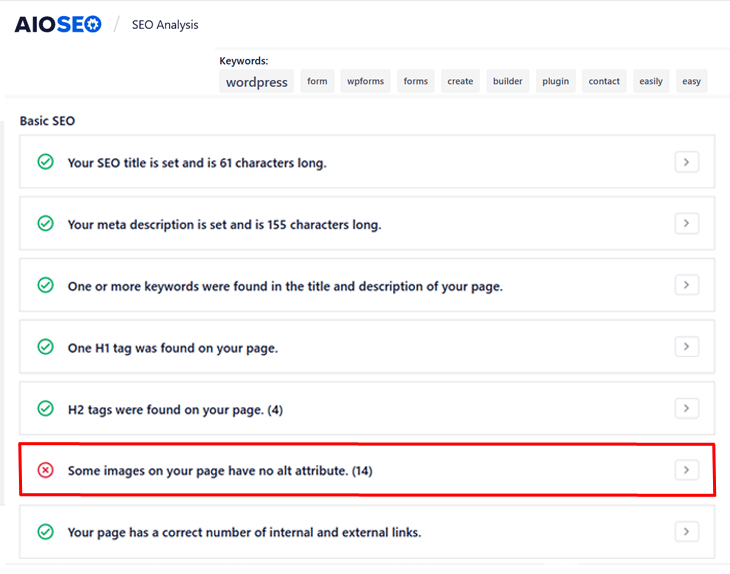Image resolution: width=730 pixels, height=574 pixels.
Task: Click the 'Basic SEO' section heading
Action: click(47, 121)
